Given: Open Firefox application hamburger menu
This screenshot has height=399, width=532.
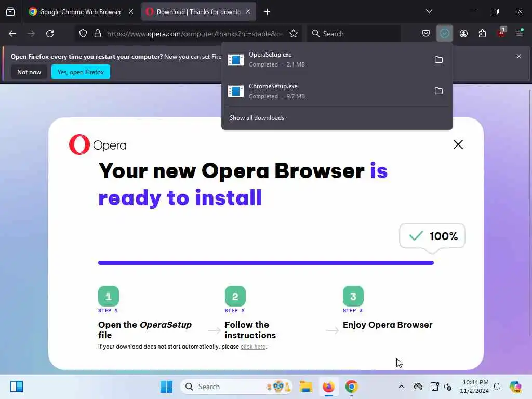Looking at the screenshot, I should click(x=520, y=33).
